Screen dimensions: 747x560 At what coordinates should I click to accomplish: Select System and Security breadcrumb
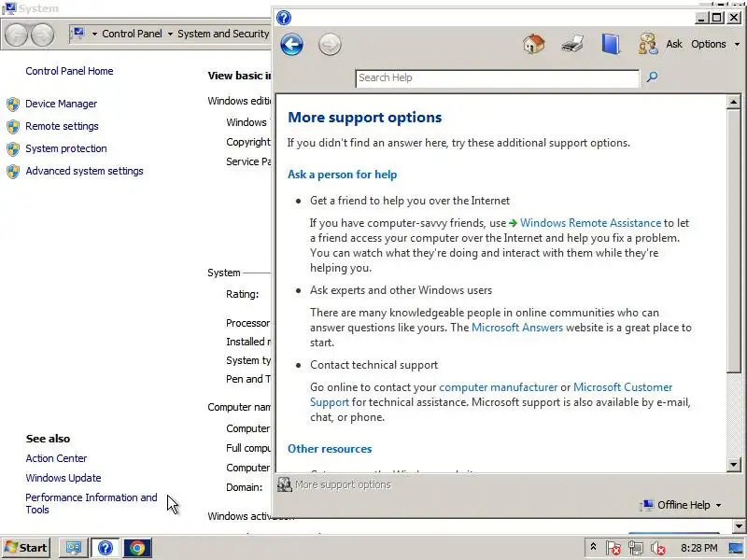pyautogui.click(x=223, y=34)
